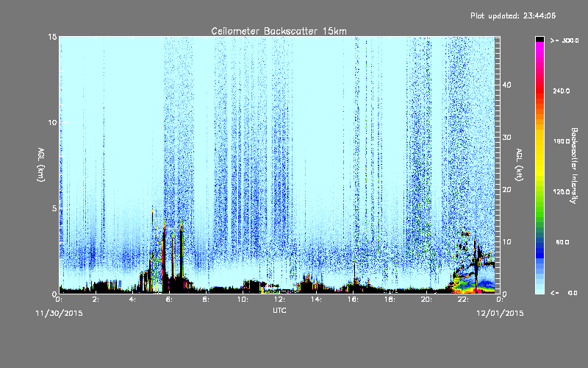Pick the black top segment of the colorbar

[539, 39]
